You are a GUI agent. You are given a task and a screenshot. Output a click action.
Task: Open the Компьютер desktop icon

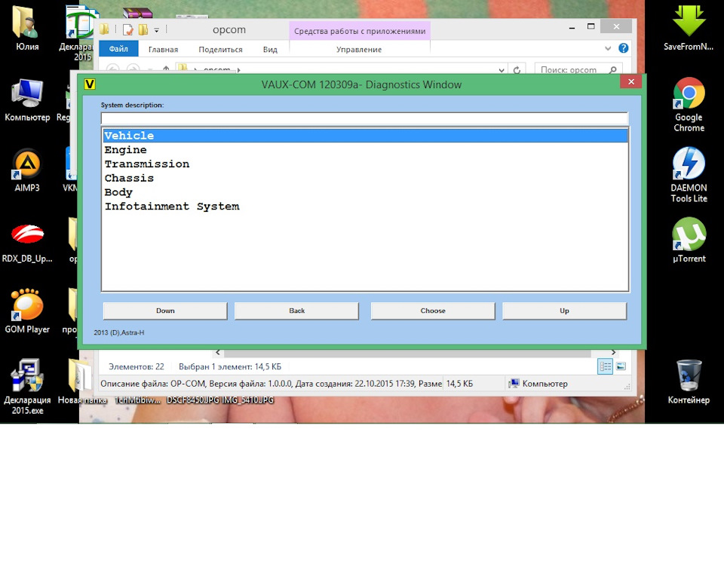[x=27, y=100]
